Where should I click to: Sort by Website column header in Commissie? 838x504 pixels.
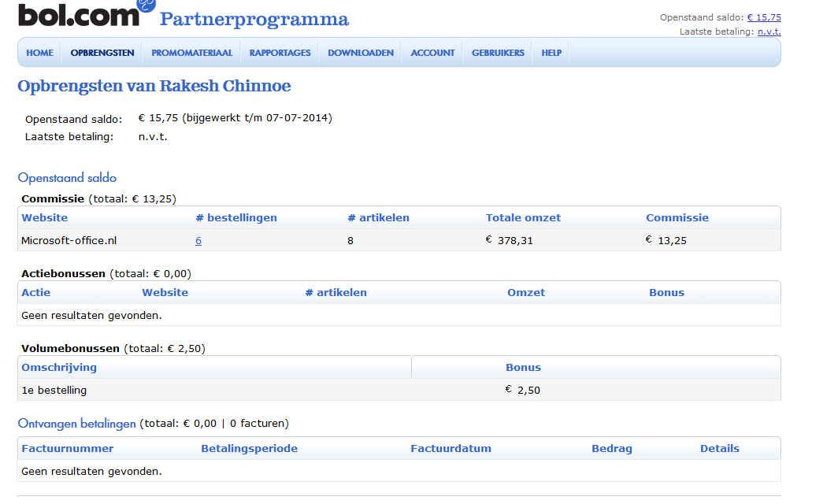[x=44, y=217]
